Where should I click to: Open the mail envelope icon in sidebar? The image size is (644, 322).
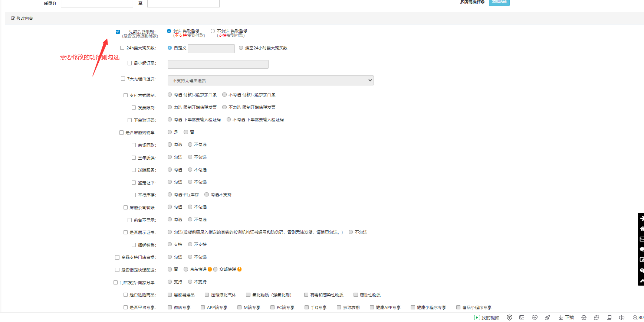[x=641, y=239]
